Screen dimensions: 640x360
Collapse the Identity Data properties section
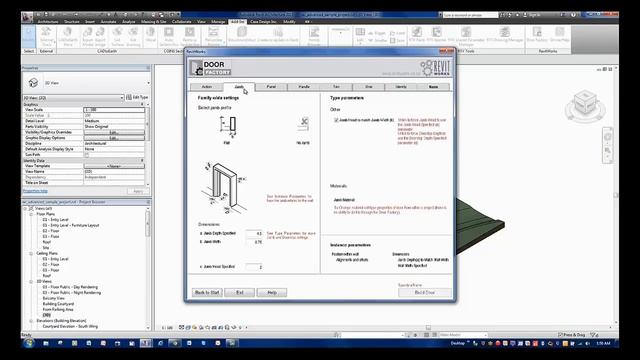[142, 160]
